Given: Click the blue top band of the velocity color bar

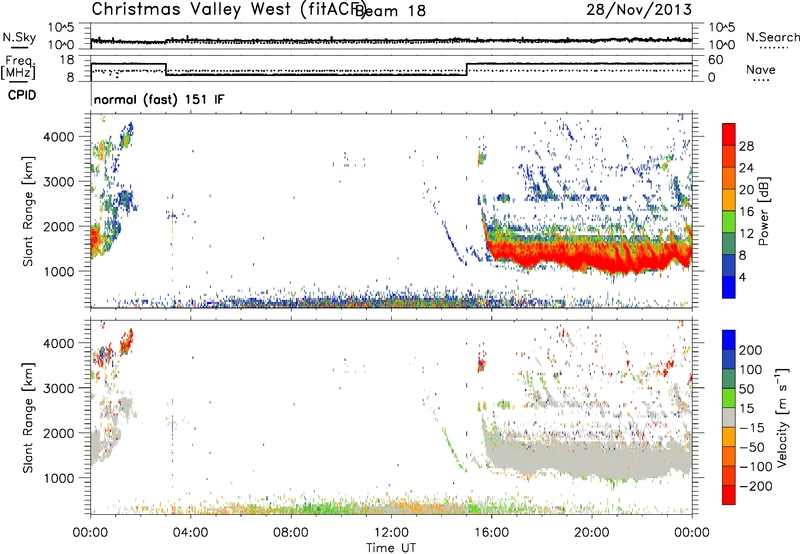Looking at the screenshot, I should click(x=729, y=340).
